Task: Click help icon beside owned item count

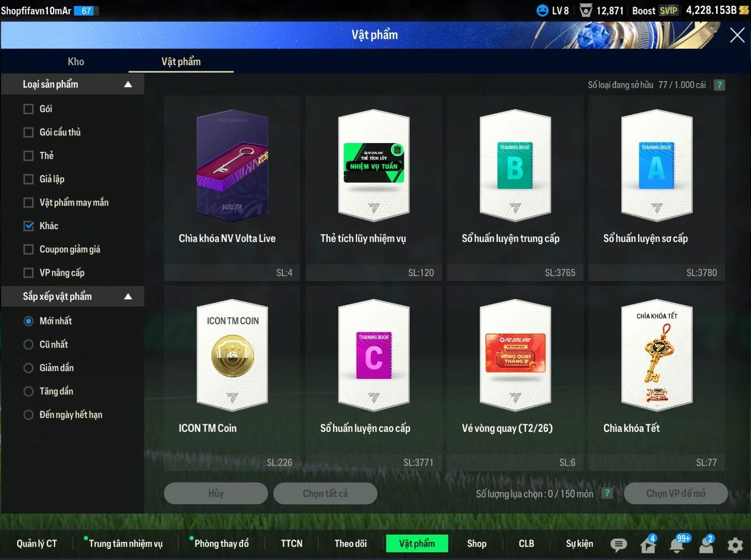Action: 719,85
